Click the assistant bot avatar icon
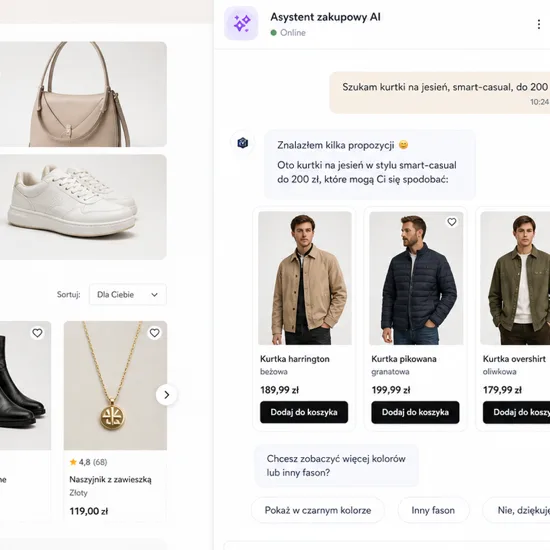This screenshot has height=550, width=550. [x=243, y=143]
